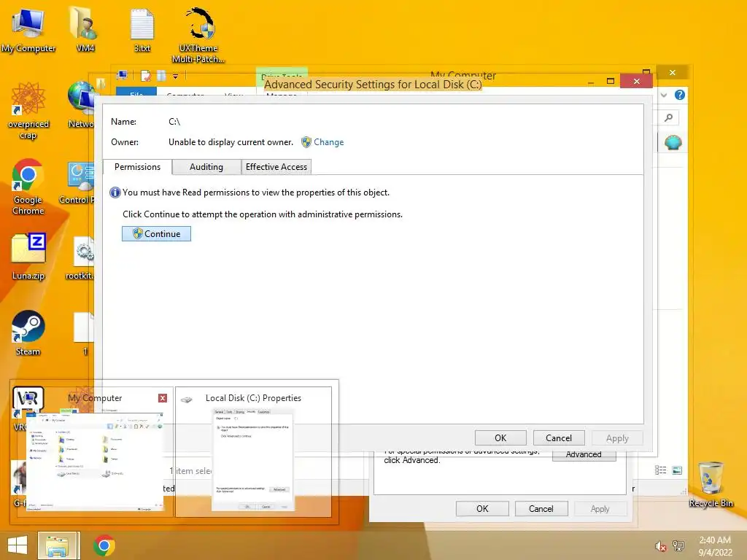Open the Recycle Bin
This screenshot has width=747, height=560.
[711, 484]
